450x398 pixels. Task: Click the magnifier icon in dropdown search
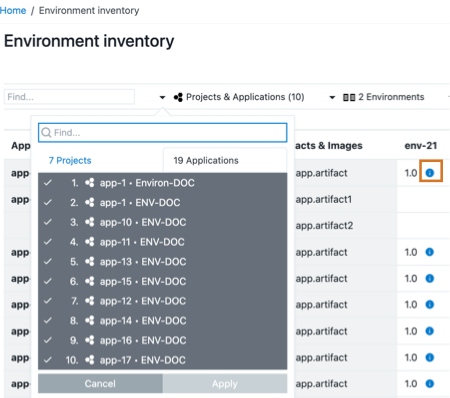(46, 133)
